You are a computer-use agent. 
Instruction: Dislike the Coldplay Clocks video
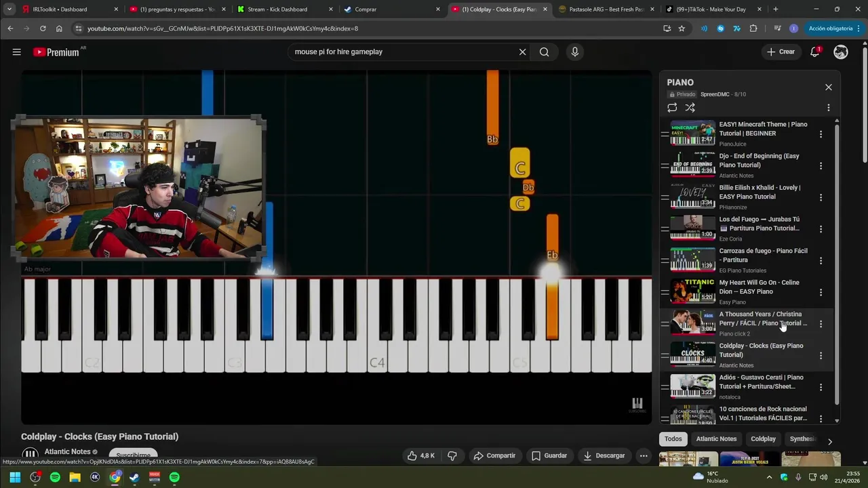[452, 455]
